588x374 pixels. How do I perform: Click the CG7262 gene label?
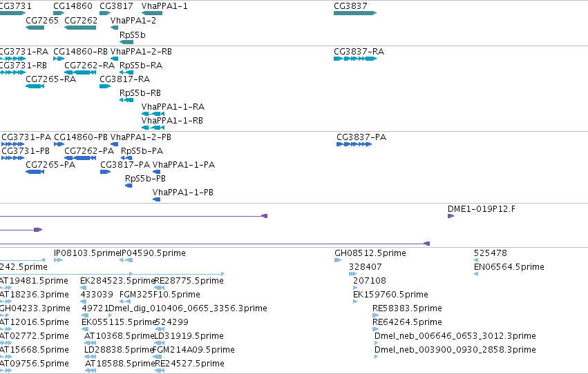81,20
